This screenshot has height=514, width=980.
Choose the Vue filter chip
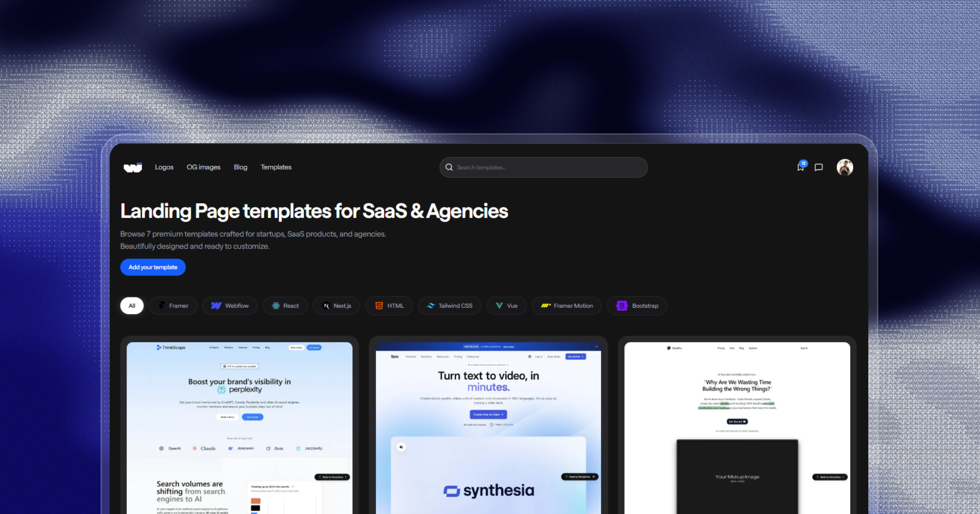[x=507, y=306]
